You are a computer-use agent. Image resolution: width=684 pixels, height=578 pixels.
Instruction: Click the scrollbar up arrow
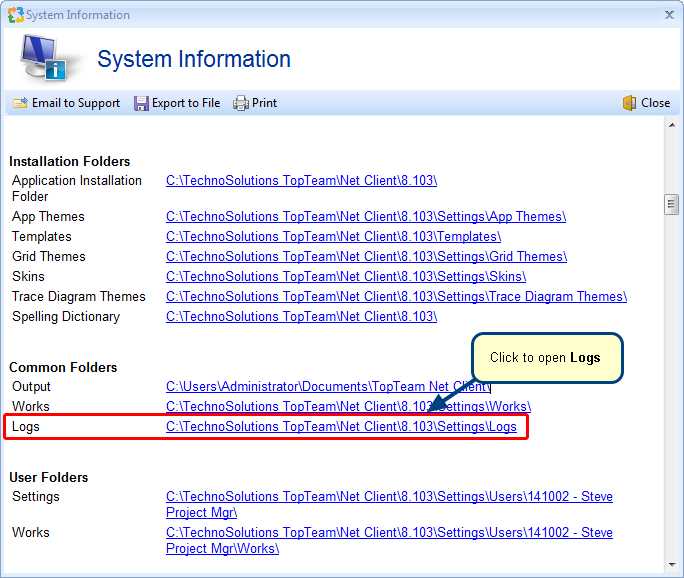coord(672,125)
